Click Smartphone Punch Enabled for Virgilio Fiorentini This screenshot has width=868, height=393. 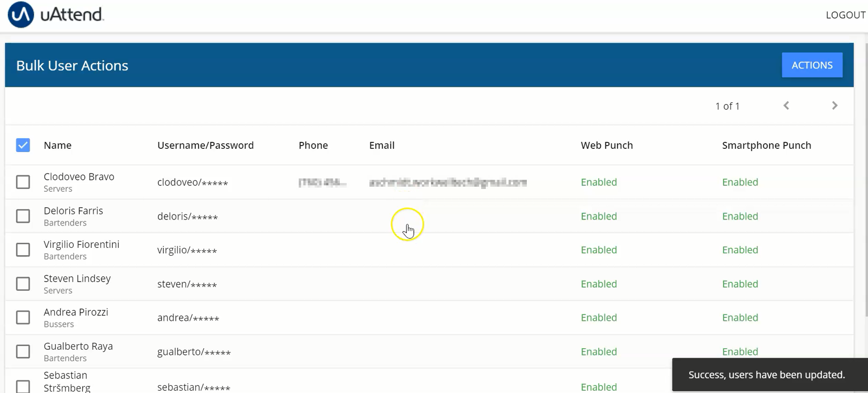740,250
